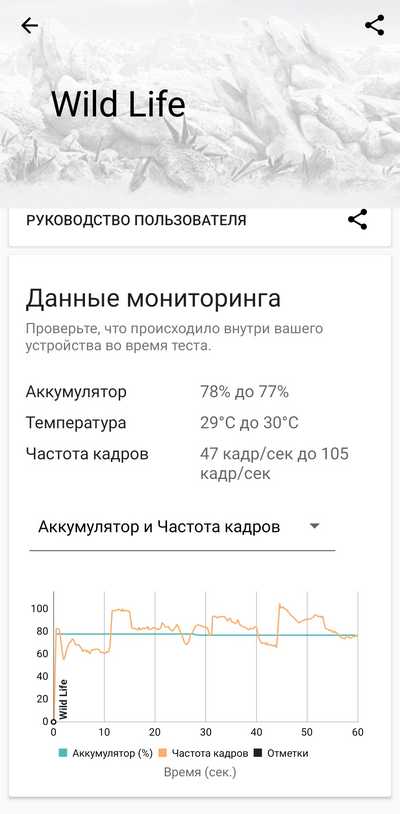Image resolution: width=400 pixels, height=814 pixels.
Task: Share the user guide card
Action: [x=357, y=220]
